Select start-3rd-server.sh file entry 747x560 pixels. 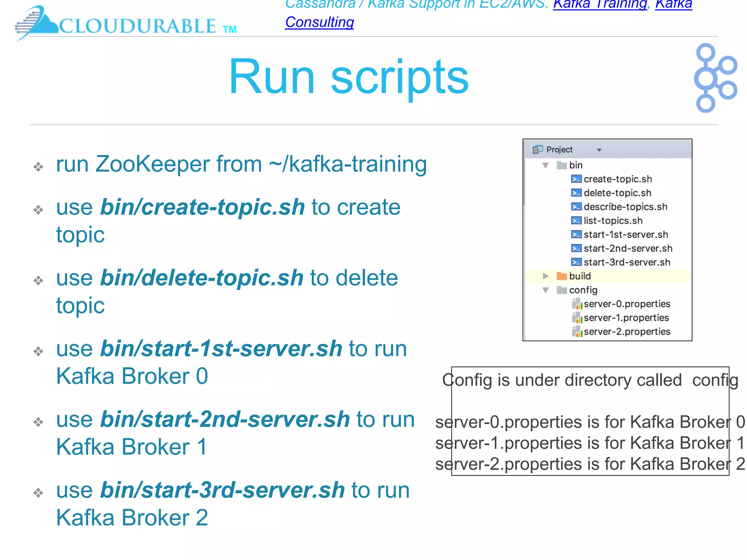tap(627, 262)
